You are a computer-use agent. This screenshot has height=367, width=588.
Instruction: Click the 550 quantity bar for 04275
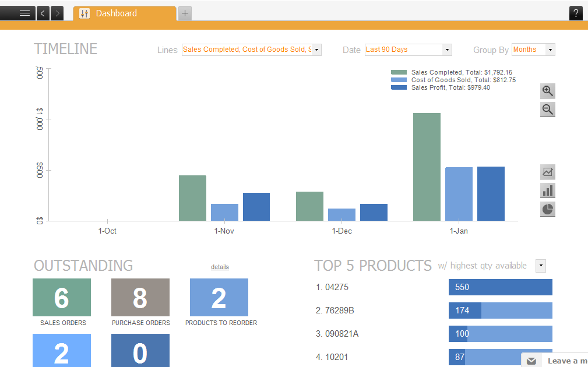pyautogui.click(x=500, y=287)
